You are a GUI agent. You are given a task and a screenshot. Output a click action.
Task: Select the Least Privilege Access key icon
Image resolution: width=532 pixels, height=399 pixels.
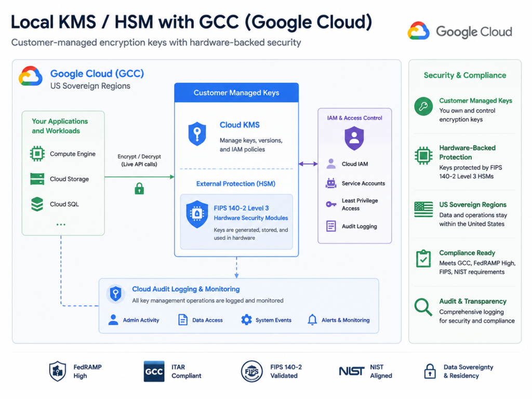331,204
